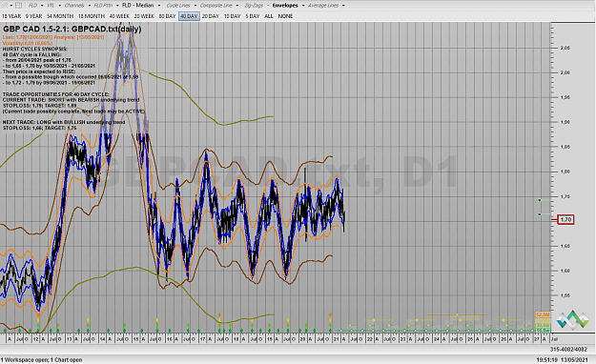The width and height of the screenshot is (596, 364).
Task: Click the 27 year label on the date axis
Action: (x=537, y=339)
